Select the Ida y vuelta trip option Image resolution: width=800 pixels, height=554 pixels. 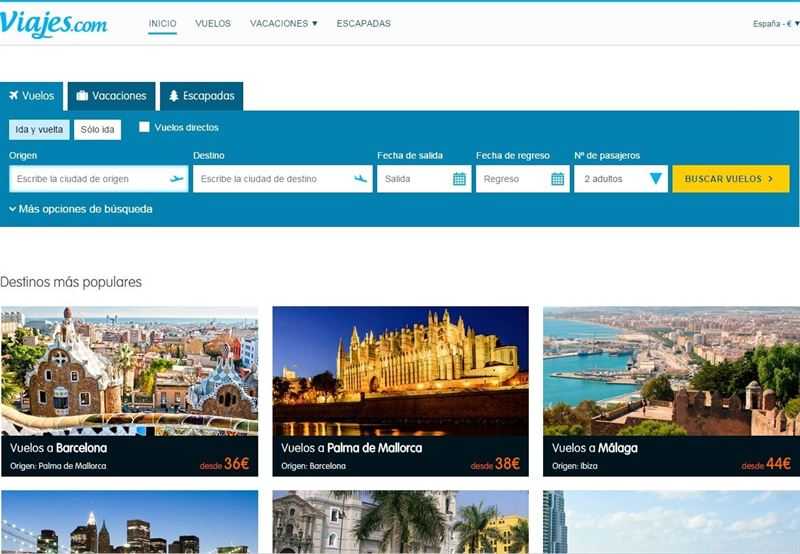pyautogui.click(x=39, y=129)
